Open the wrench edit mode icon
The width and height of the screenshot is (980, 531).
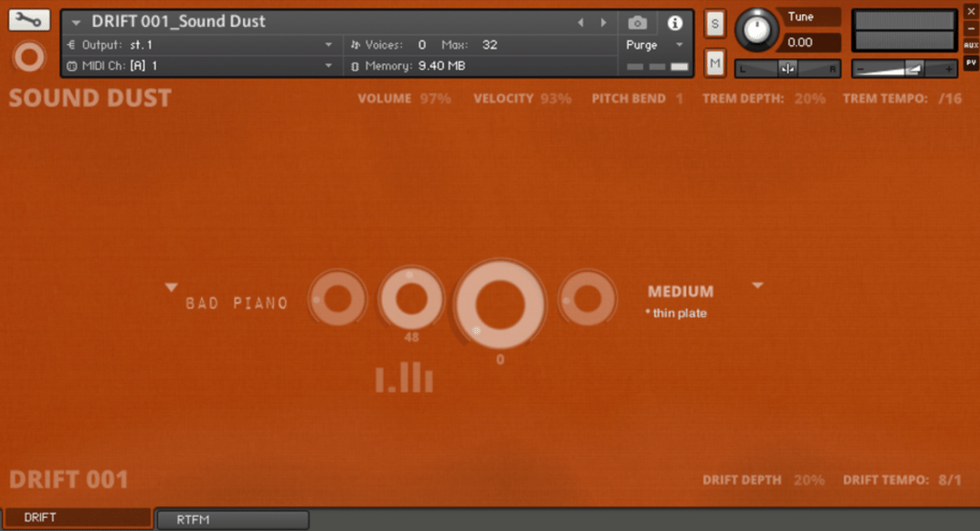click(29, 20)
